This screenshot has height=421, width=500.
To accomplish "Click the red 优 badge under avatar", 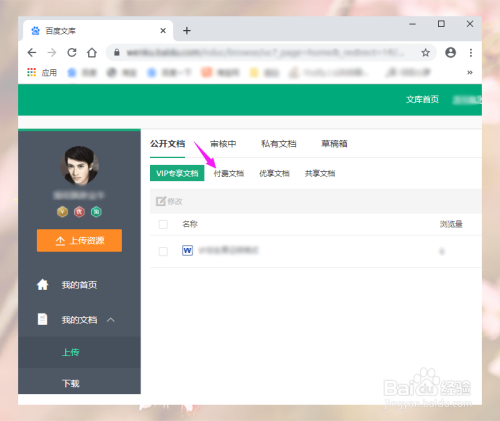I will coord(79,212).
